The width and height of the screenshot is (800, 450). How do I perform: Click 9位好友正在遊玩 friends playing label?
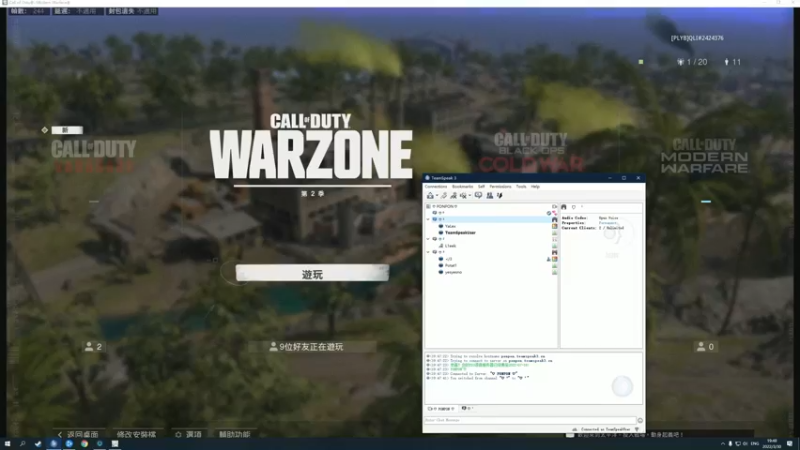(311, 347)
